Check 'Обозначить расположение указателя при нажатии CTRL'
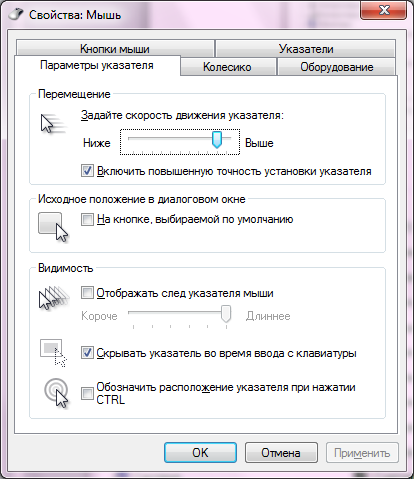The image size is (414, 479). [87, 393]
